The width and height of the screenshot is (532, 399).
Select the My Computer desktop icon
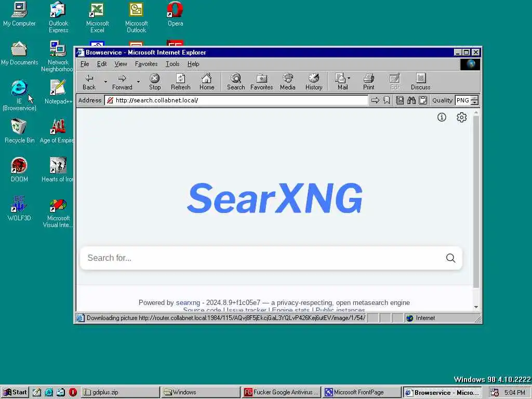click(x=19, y=14)
